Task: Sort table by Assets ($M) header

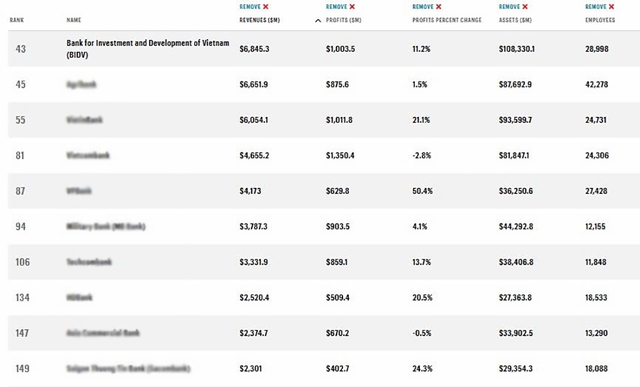Action: pos(515,20)
